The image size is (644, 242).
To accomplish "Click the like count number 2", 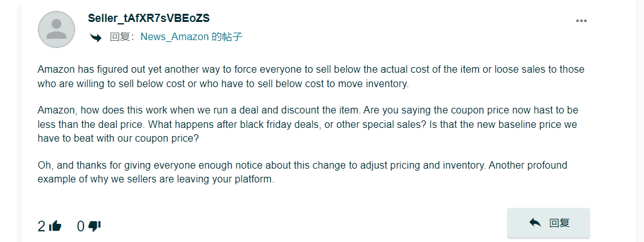I will tap(41, 226).
